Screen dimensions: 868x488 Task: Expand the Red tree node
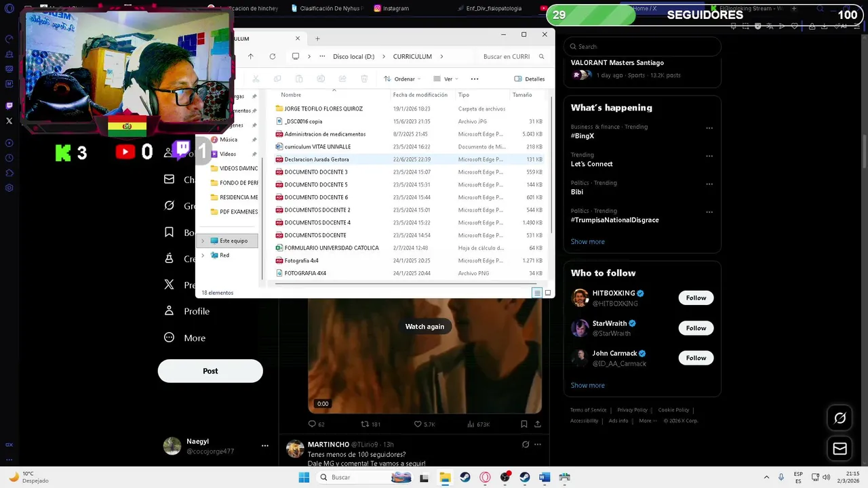pyautogui.click(x=203, y=256)
